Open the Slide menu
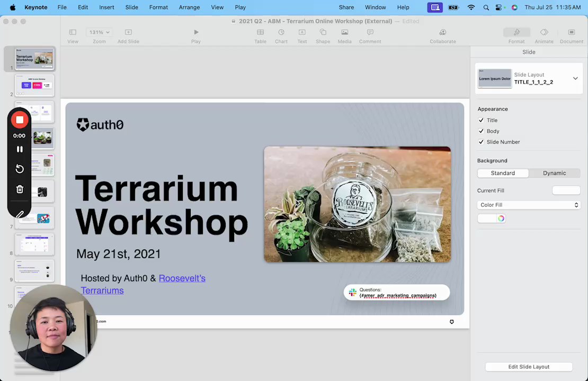 [131, 7]
